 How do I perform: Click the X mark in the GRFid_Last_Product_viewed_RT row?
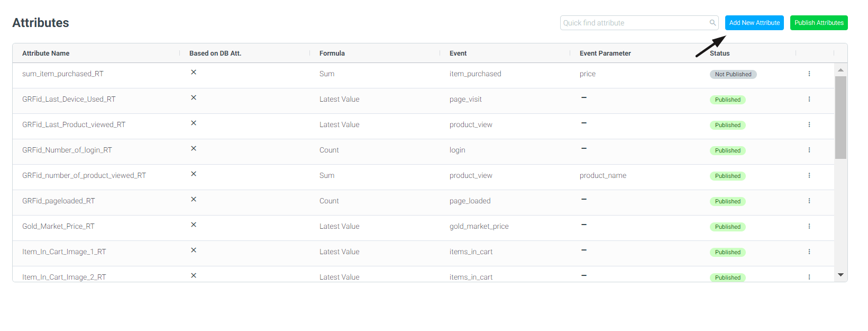194,123
